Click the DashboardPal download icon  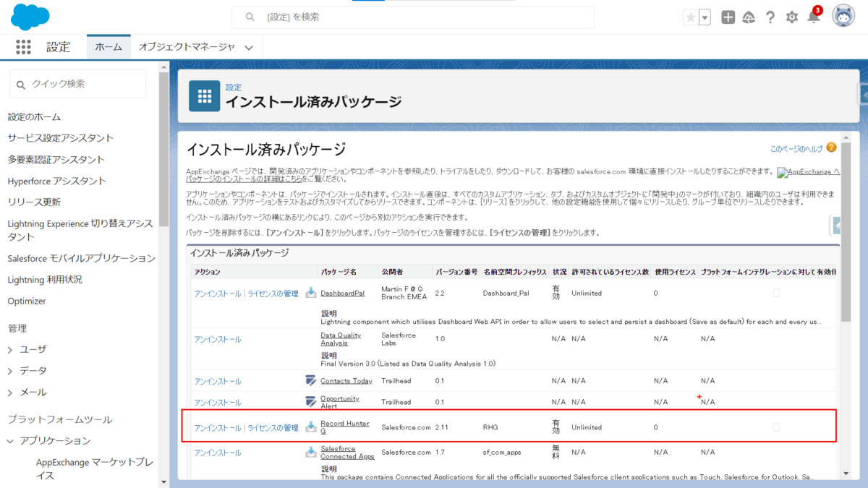310,293
